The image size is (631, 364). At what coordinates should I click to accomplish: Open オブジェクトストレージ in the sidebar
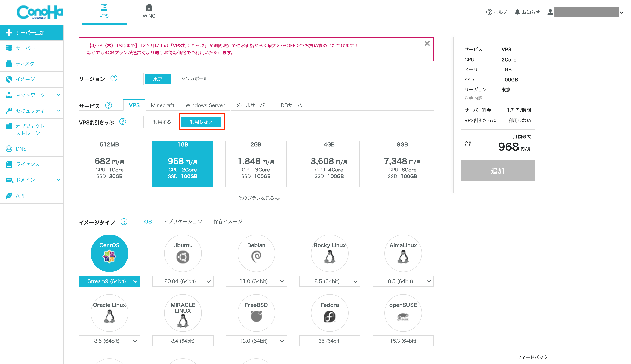32,129
